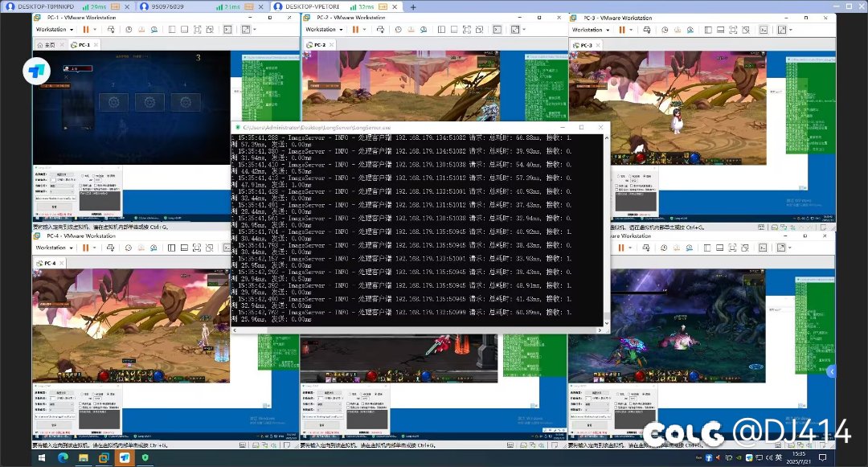Expand the power options arrow in PC-1 window
The image size is (868, 467).
(95, 29)
